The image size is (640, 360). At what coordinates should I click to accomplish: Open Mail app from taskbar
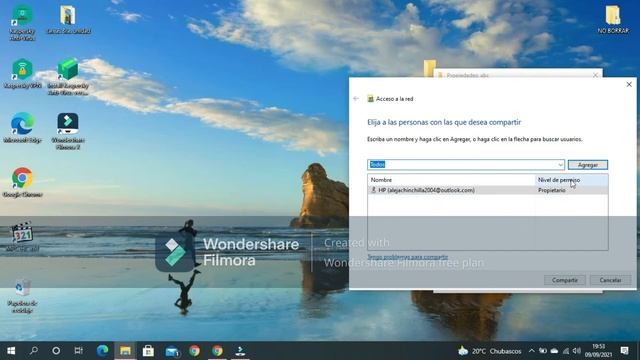[x=171, y=351]
